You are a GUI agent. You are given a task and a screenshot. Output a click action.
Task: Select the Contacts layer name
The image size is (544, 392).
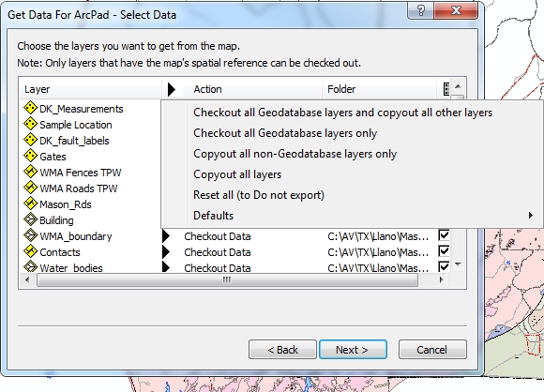60,252
